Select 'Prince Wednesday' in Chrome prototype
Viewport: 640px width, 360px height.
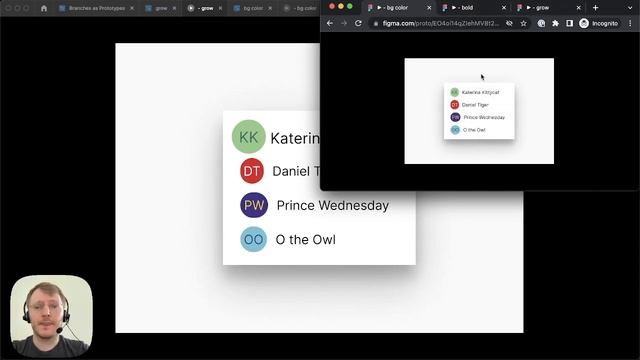[484, 117]
